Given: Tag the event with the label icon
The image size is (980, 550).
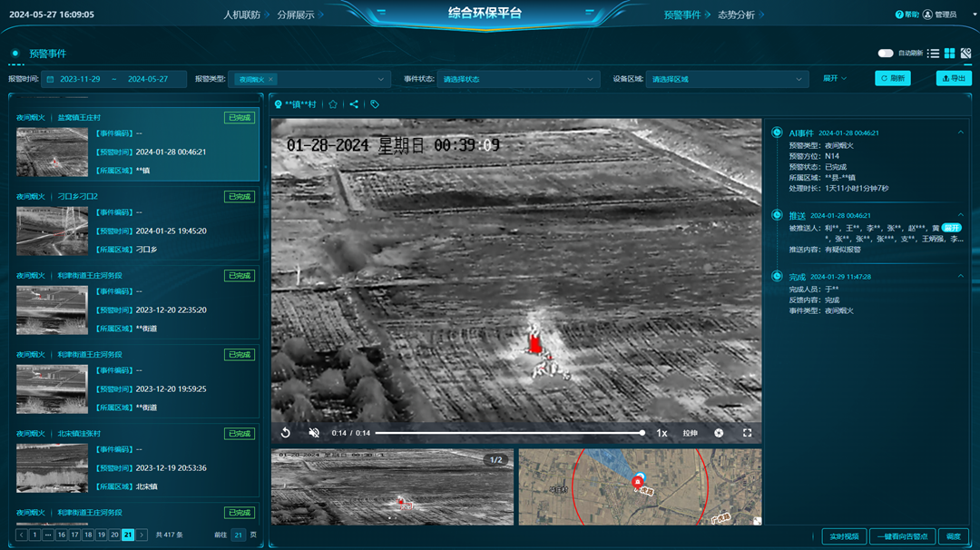Looking at the screenshot, I should coord(375,104).
